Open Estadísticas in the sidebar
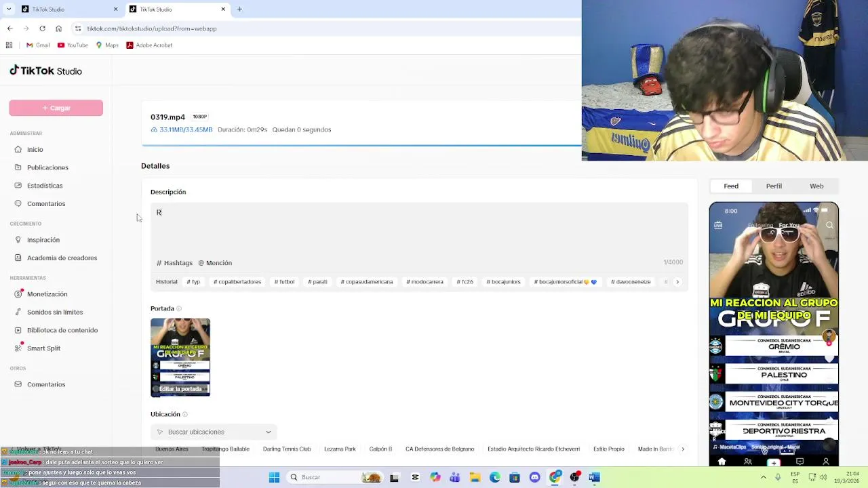868x488 pixels. pyautogui.click(x=45, y=186)
